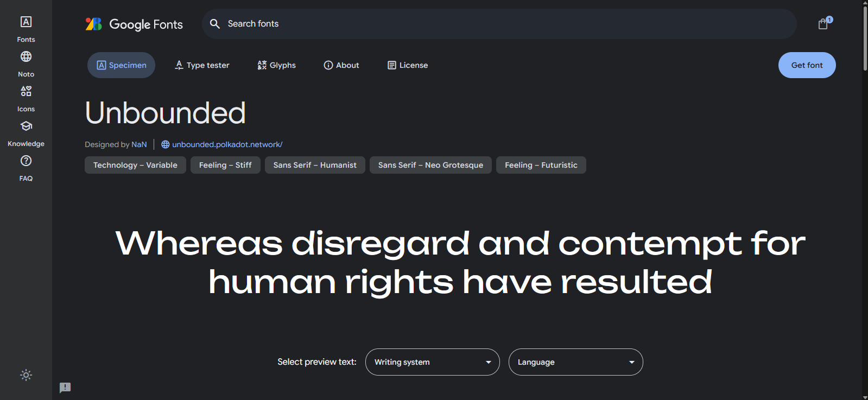Expand the Language dropdown
Viewport: 868px width, 400px height.
click(575, 362)
